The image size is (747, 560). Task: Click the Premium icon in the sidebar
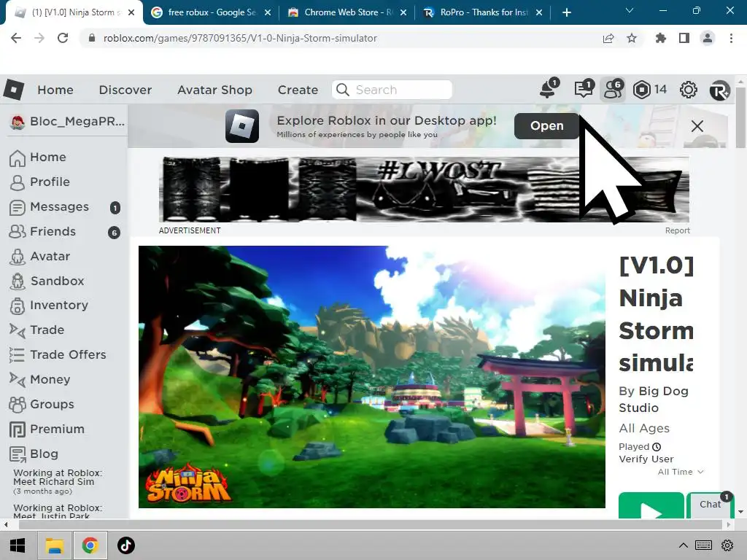(18, 429)
